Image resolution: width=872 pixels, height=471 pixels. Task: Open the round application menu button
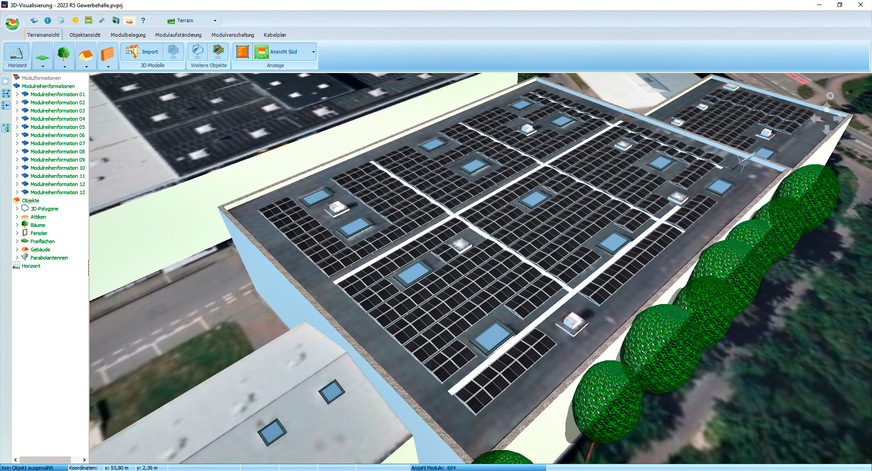pyautogui.click(x=12, y=23)
